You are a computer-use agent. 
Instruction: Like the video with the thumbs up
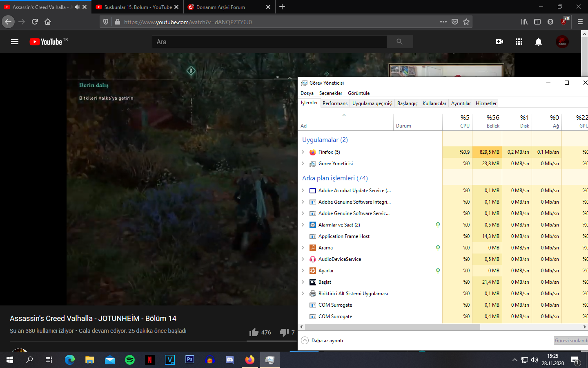tap(254, 332)
